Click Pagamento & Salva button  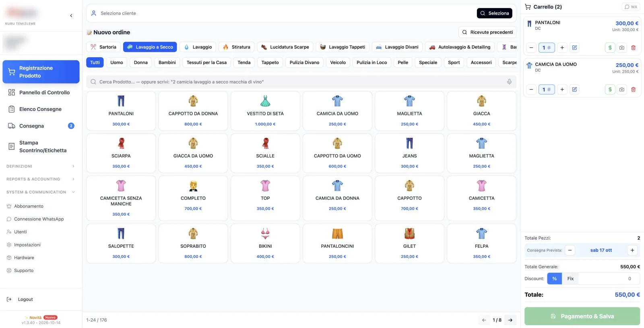click(582, 316)
